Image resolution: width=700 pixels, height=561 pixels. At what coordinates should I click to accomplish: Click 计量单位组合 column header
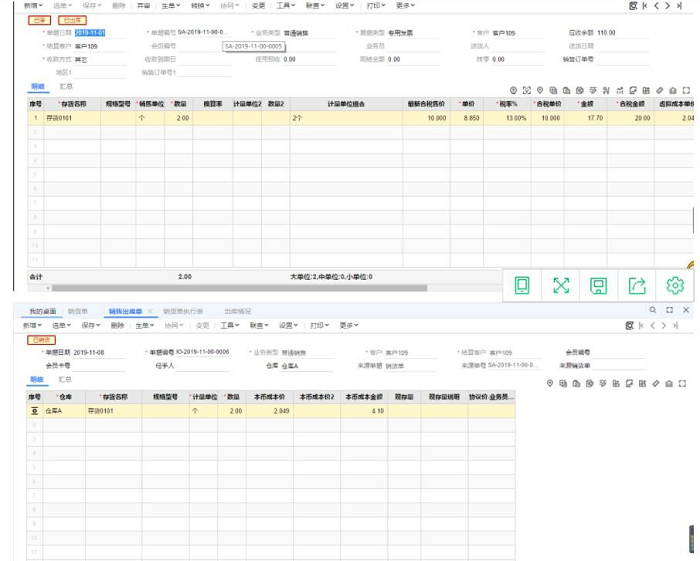click(x=346, y=104)
